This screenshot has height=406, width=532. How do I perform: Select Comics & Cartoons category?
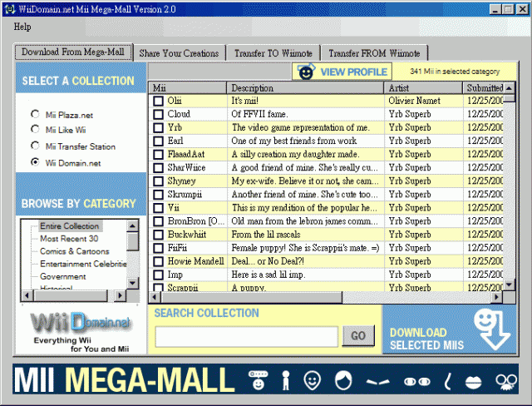click(x=75, y=251)
